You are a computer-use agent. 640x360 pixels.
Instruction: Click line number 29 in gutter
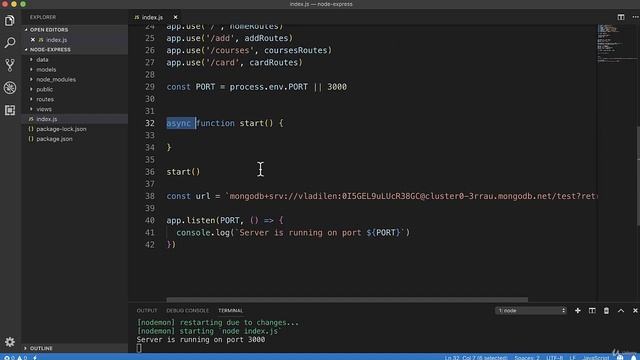[150, 87]
